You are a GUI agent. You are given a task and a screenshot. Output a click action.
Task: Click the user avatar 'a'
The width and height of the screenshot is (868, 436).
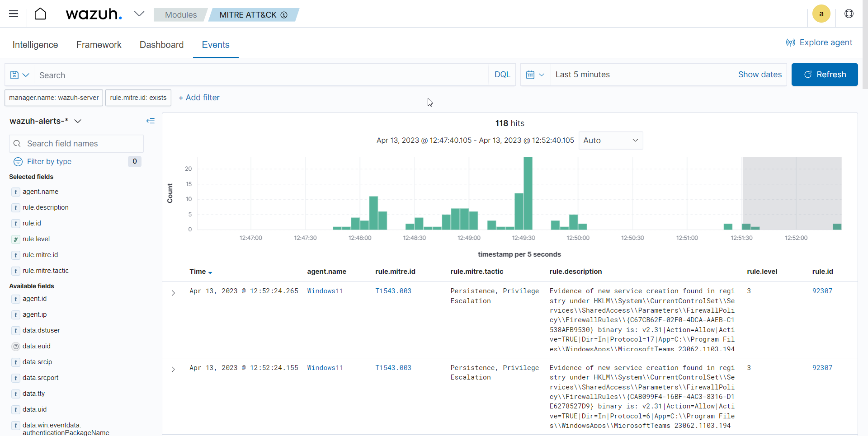[x=821, y=14]
